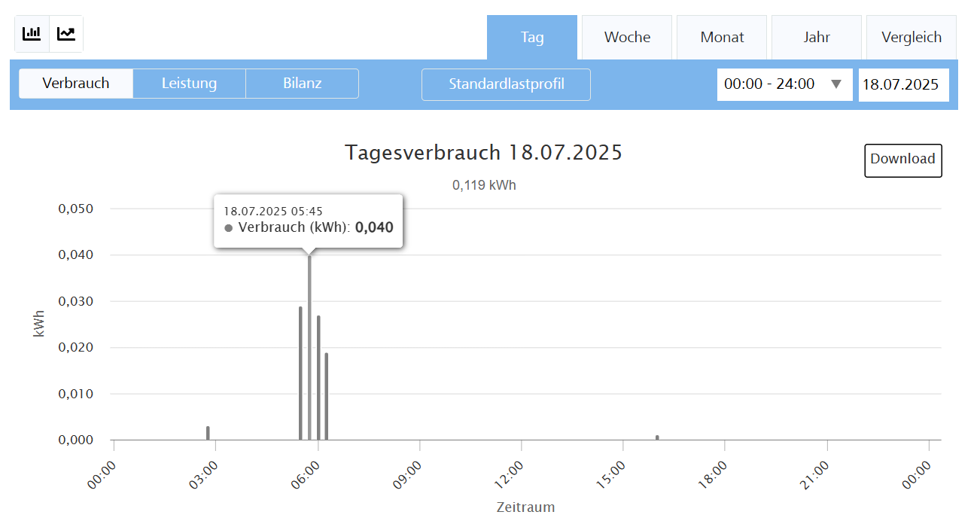Switch to line chart view icon
Viewport: 980px width, 527px height.
tap(66, 34)
